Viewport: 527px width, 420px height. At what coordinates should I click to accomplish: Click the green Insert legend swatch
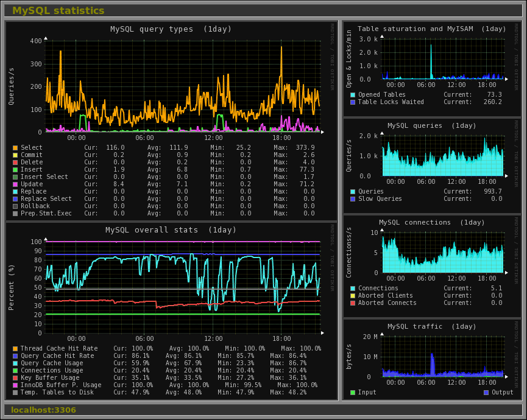point(15,170)
